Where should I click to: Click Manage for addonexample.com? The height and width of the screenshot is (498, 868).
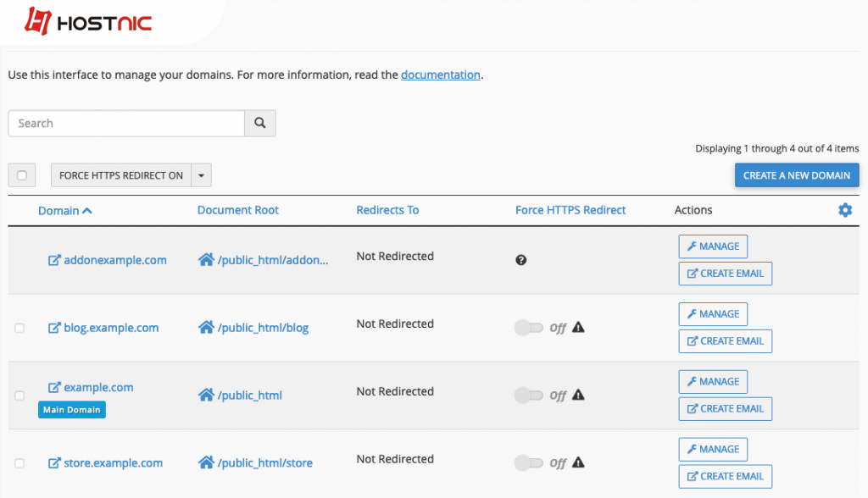pyautogui.click(x=713, y=246)
